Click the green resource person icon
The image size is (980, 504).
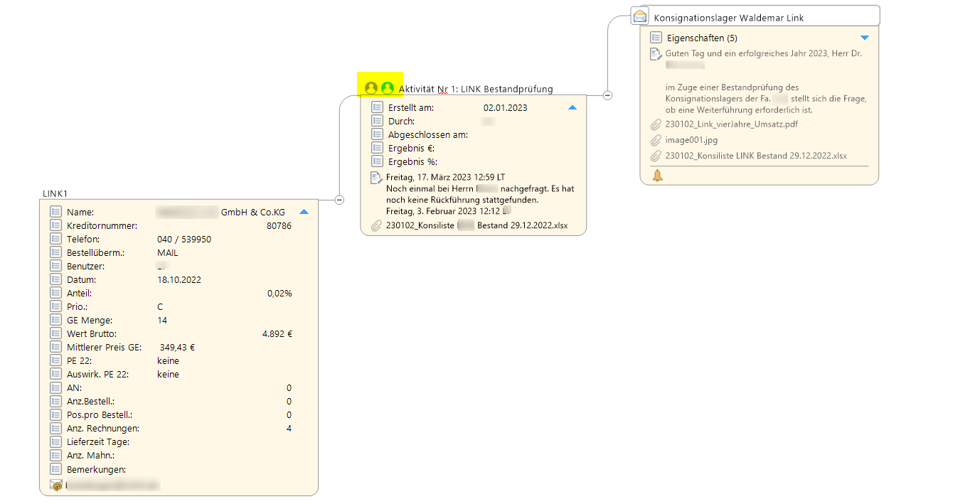tap(388, 88)
